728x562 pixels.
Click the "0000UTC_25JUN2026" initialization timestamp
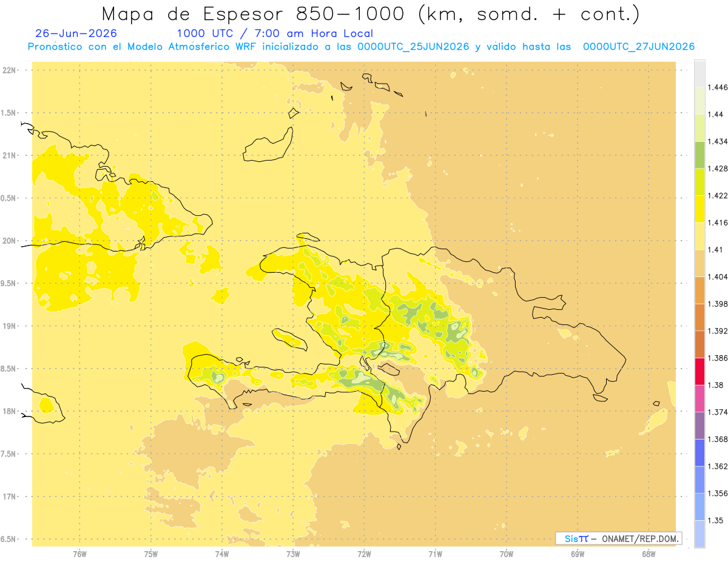(413, 47)
